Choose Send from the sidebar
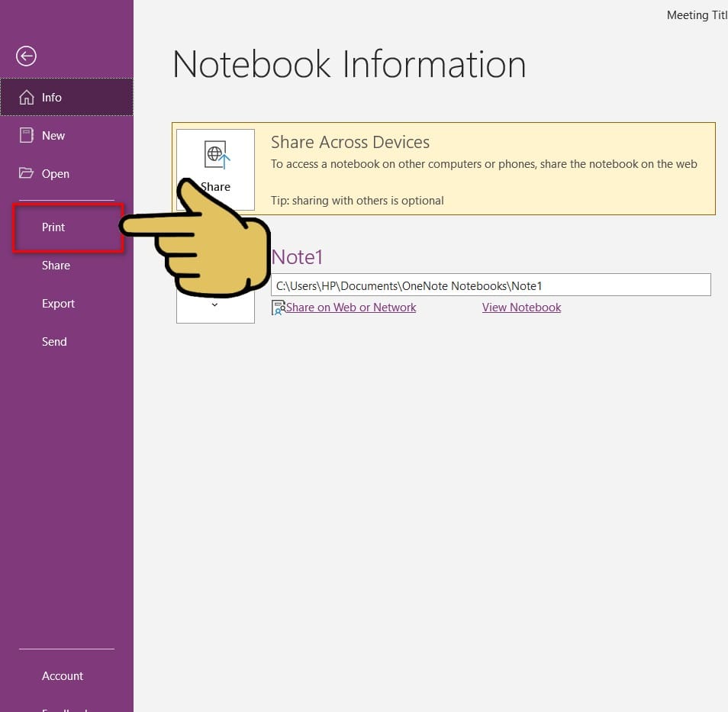728x712 pixels. click(x=54, y=341)
